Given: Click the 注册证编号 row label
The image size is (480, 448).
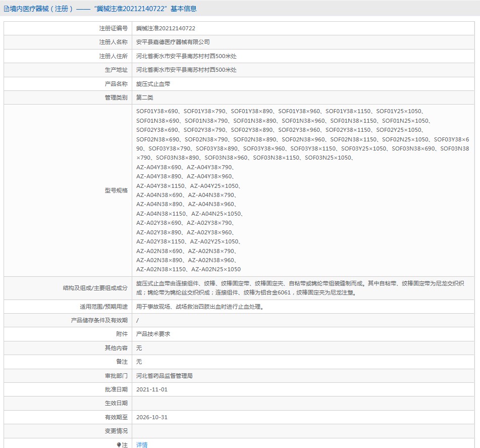Looking at the screenshot, I should pyautogui.click(x=113, y=28).
